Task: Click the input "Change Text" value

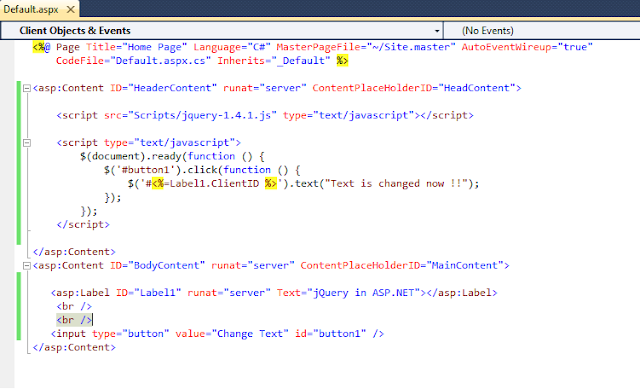Action: 250,334
